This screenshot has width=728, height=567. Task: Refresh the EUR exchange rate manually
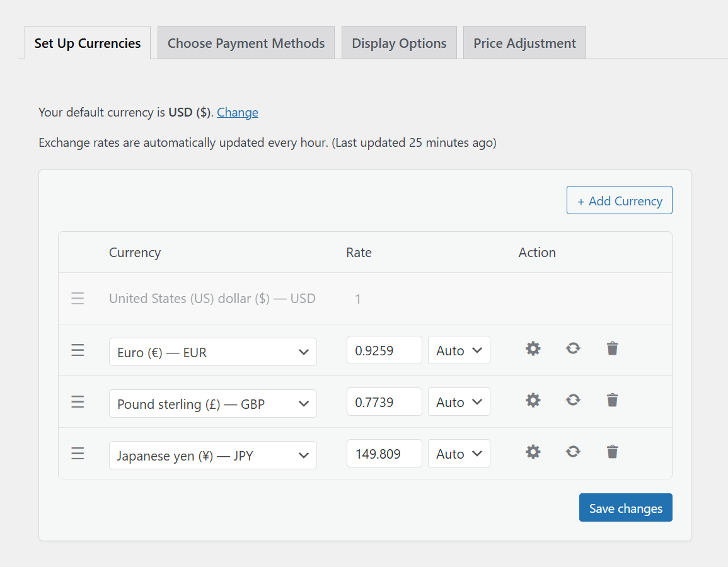[x=573, y=348]
